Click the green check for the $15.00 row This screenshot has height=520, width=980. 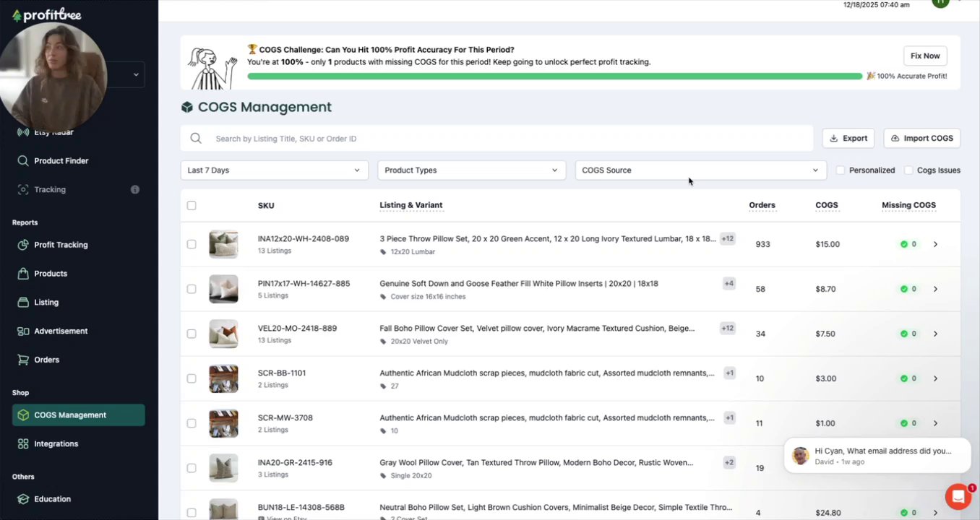[x=903, y=245]
